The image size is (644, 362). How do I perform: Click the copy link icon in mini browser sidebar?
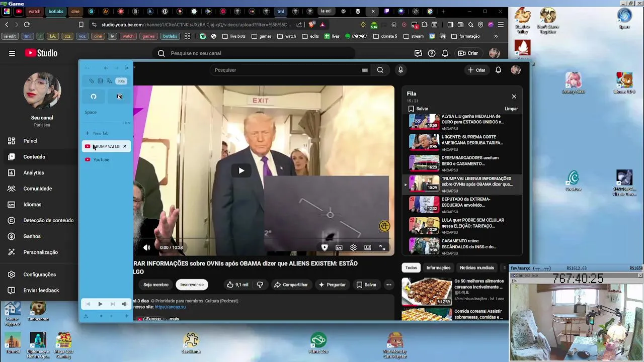[91, 81]
